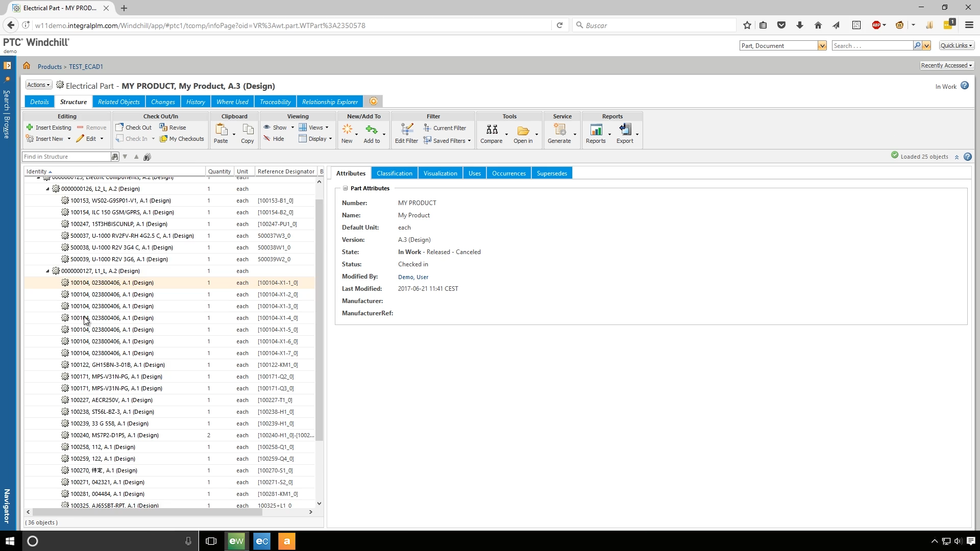
Task: Click the Check Out icon
Action: point(119,128)
